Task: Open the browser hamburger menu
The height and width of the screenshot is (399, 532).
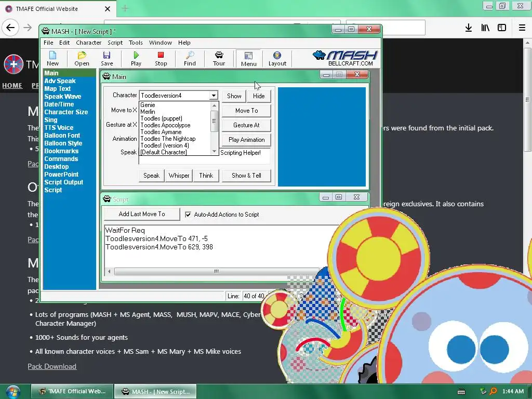Action: pos(522,28)
